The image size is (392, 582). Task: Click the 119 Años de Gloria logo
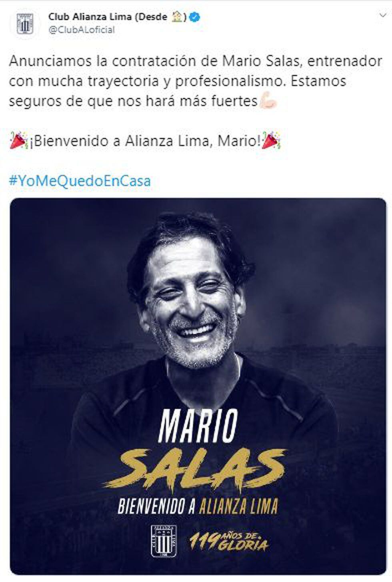click(x=229, y=541)
